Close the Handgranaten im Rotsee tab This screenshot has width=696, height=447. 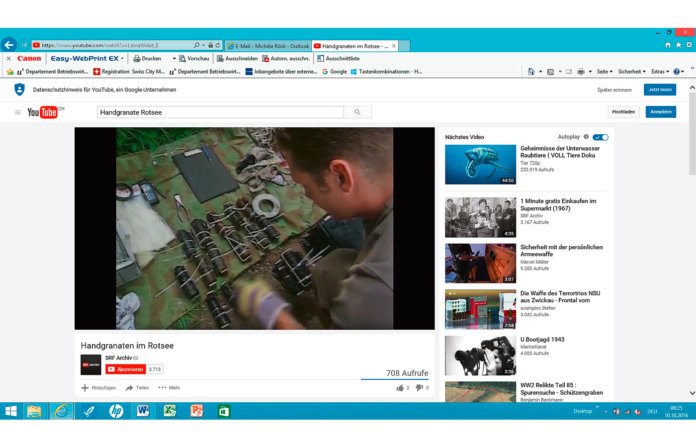coord(394,46)
